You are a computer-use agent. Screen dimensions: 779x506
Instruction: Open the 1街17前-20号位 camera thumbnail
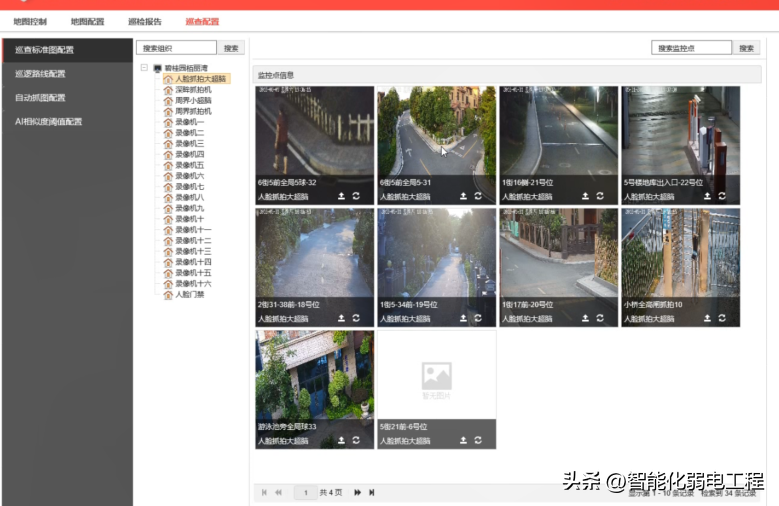(558, 260)
